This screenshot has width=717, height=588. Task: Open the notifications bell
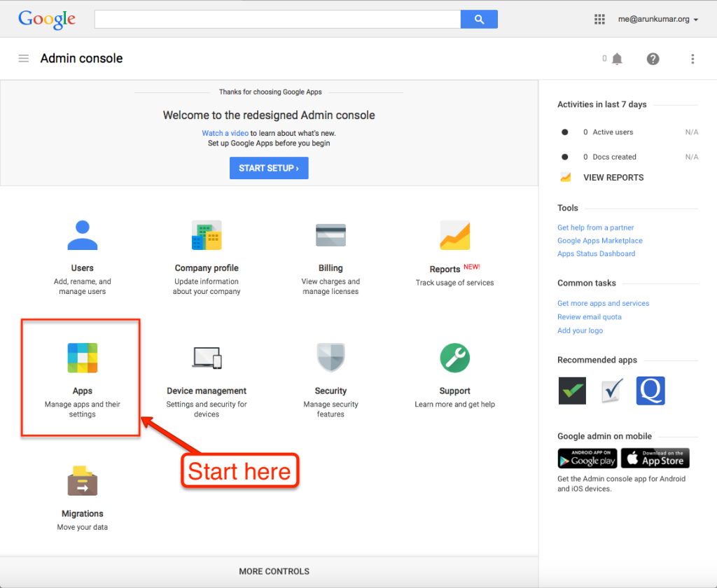point(618,59)
